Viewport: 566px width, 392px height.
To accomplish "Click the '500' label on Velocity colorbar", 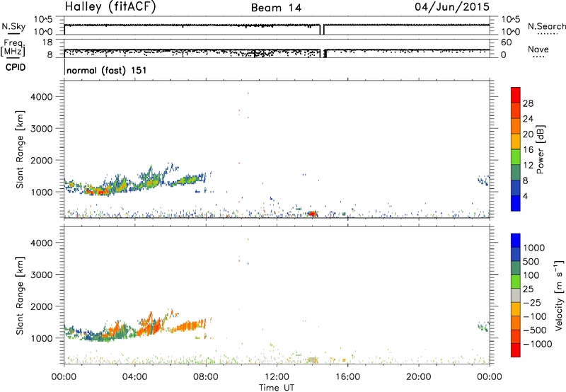I will 531,262.
